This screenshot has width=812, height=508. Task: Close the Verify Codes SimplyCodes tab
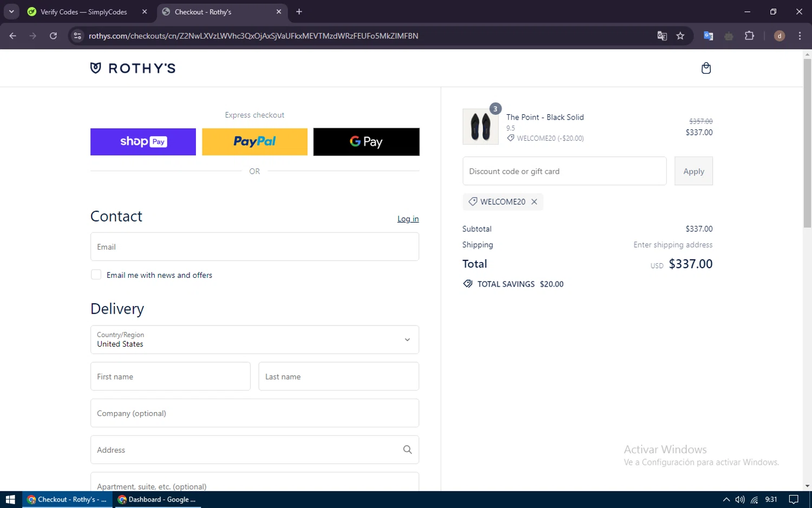point(145,11)
